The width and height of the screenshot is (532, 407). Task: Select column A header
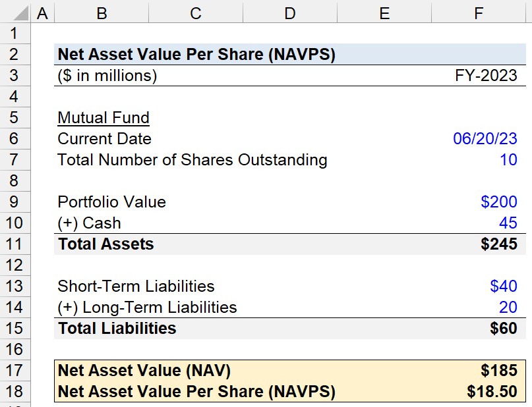42,13
